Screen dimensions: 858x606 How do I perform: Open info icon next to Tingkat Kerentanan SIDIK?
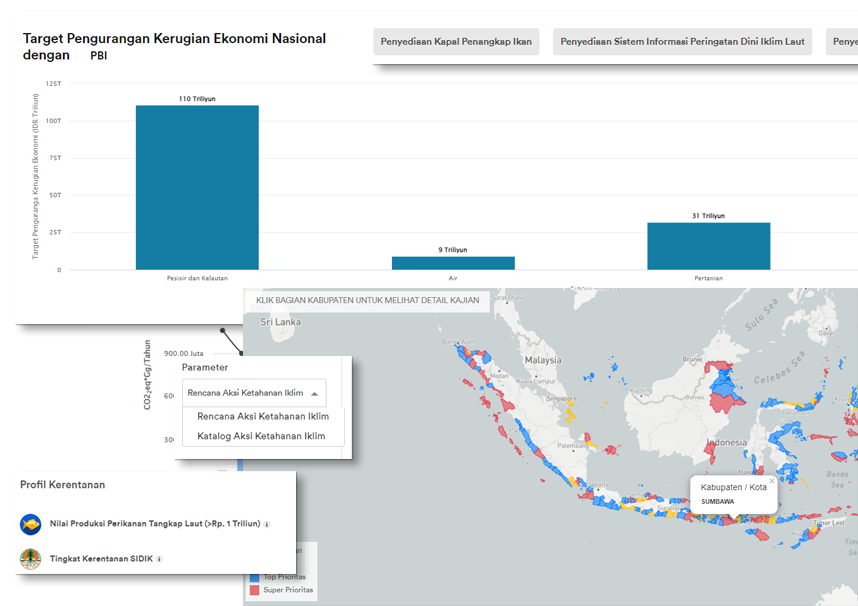click(x=159, y=559)
